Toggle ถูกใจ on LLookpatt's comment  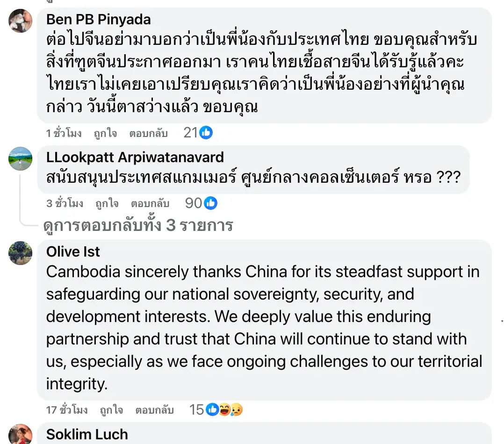coord(107,204)
